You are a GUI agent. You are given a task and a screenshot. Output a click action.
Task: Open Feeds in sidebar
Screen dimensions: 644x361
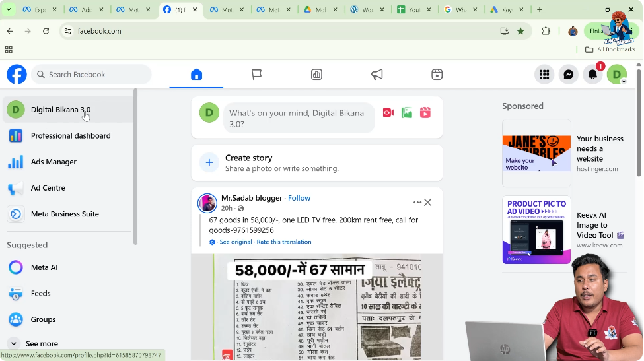point(68,293)
